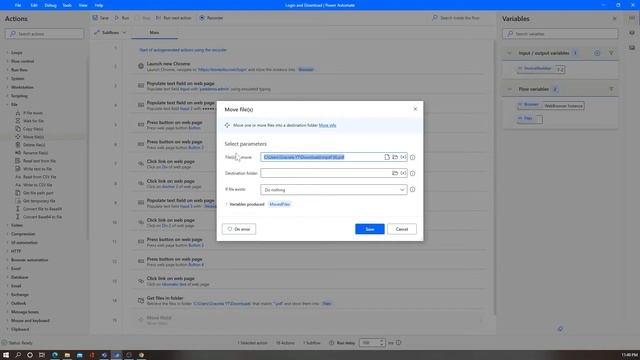640x360 pixels.
Task: Open the View menu
Action: [x=83, y=5]
